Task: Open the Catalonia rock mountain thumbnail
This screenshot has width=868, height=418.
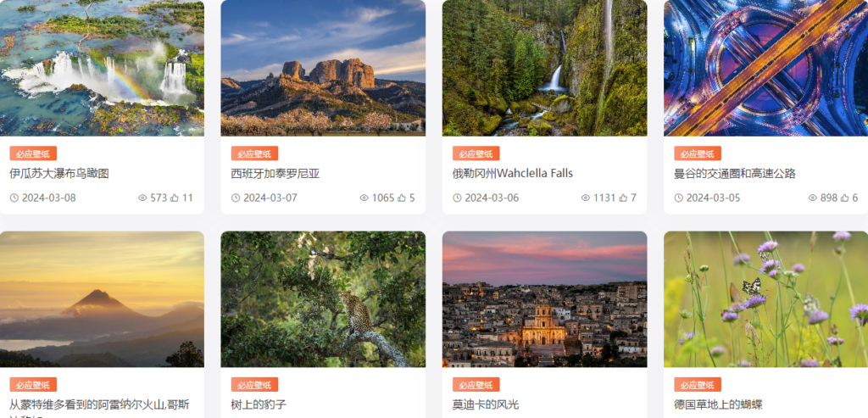Action: (x=323, y=68)
